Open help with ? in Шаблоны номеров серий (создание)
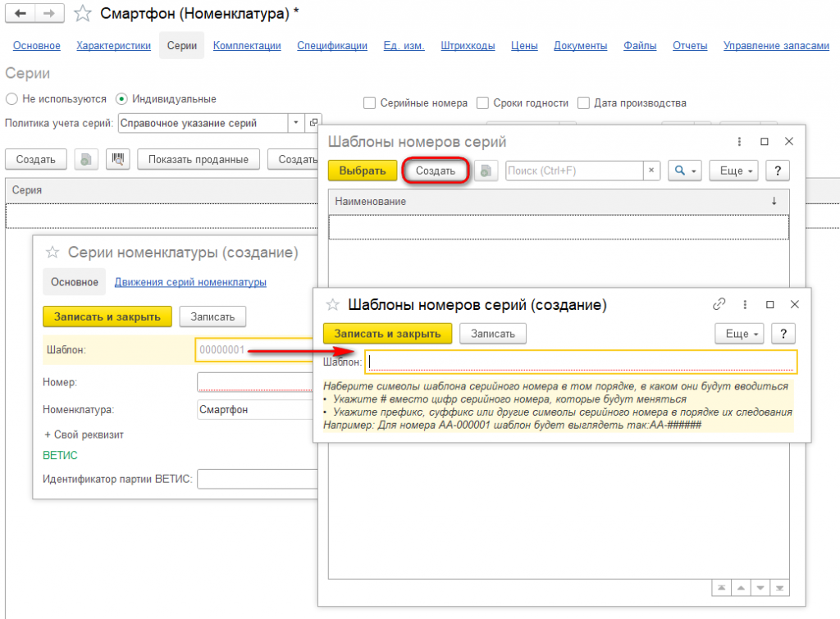 (783, 334)
